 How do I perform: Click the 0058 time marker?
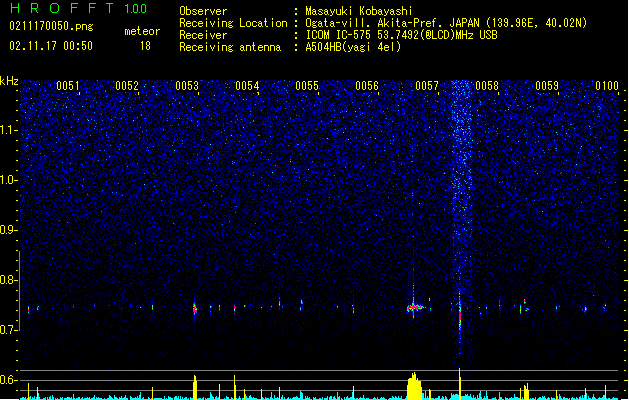click(487, 86)
